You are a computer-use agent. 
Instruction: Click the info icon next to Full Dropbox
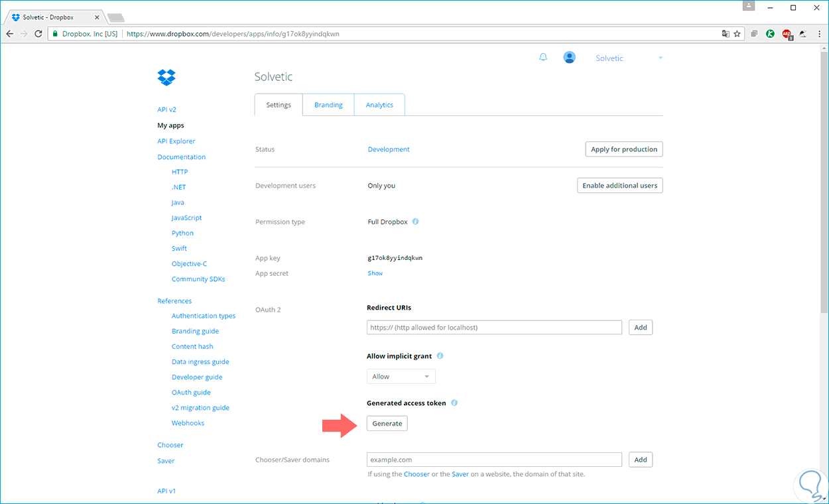[415, 221]
